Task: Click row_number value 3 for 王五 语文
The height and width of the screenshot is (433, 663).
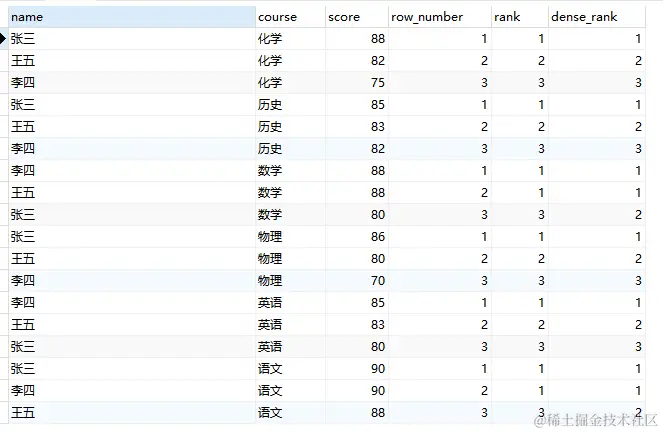Action: 439,413
